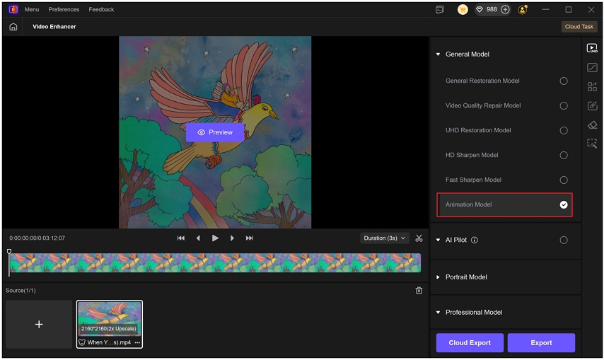Collapse the General Model section
This screenshot has height=360, width=604.
[438, 54]
